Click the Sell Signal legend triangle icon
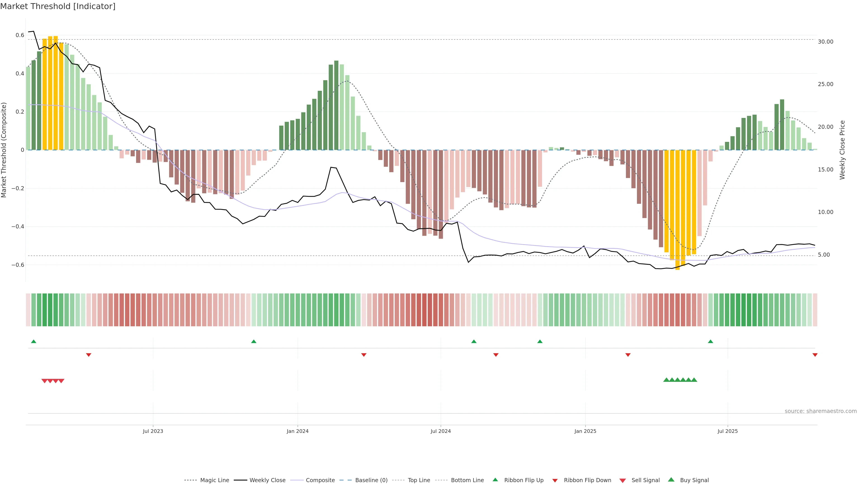This screenshot has width=868, height=488. coord(622,481)
